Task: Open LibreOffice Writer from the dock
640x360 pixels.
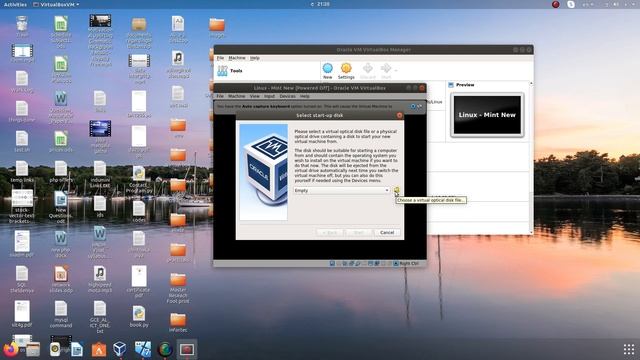Action: (x=76, y=349)
